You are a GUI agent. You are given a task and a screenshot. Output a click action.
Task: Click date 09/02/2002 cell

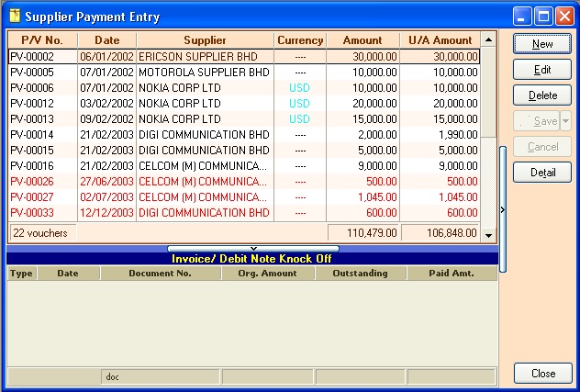tap(106, 118)
